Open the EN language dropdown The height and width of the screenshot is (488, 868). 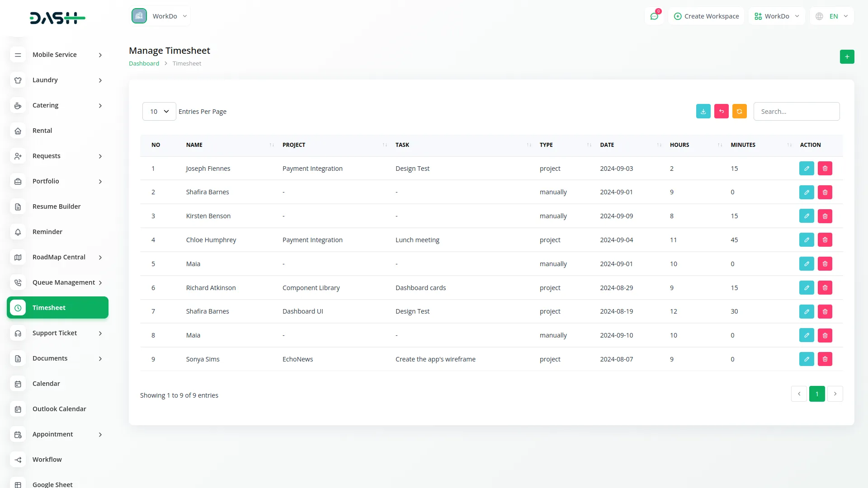[x=832, y=16]
